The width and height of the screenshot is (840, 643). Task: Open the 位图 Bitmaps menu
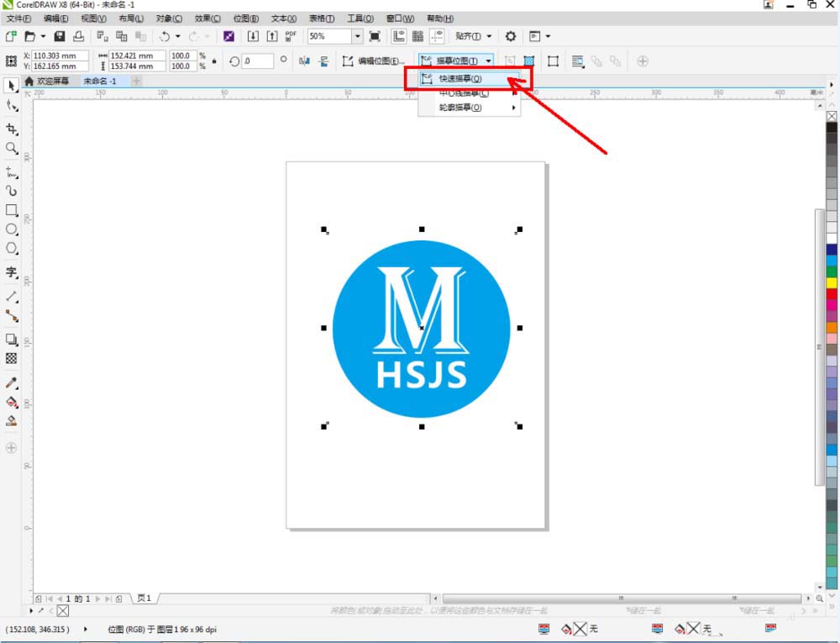click(x=246, y=18)
